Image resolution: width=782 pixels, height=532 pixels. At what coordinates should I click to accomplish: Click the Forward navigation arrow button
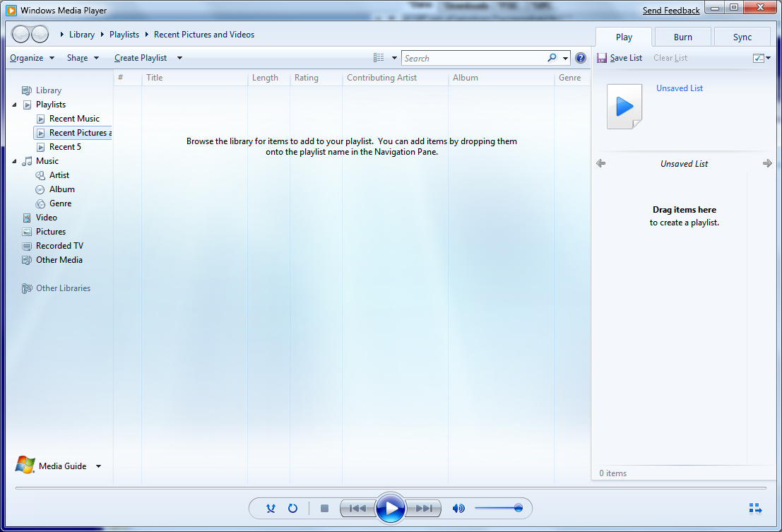[x=40, y=34]
